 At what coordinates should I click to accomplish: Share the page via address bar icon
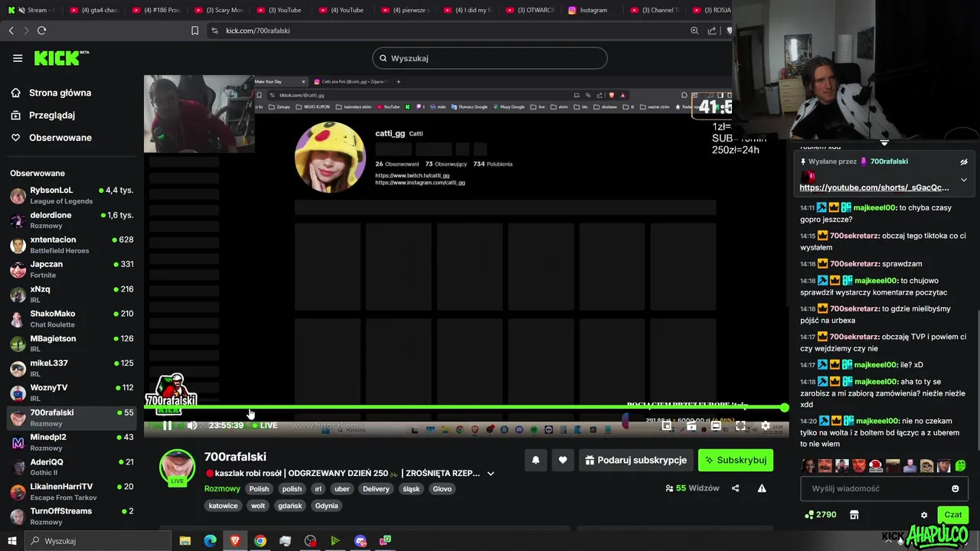click(712, 31)
